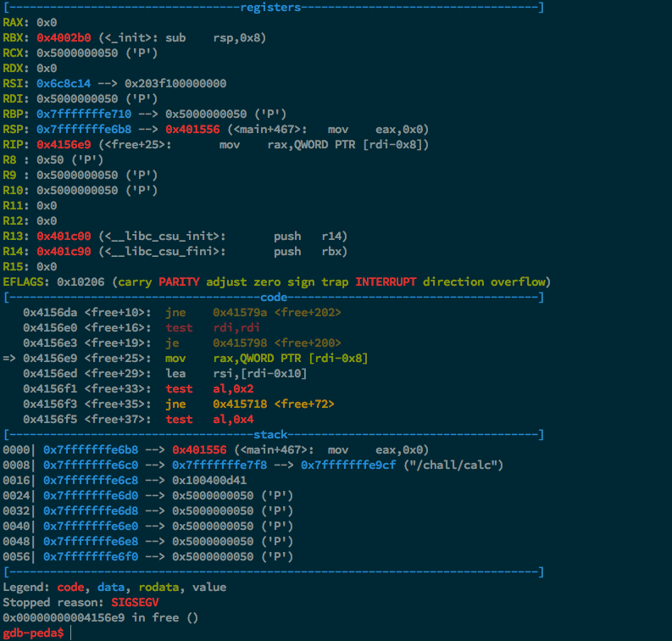
Task: Click the red PARITY flag
Action: click(179, 281)
